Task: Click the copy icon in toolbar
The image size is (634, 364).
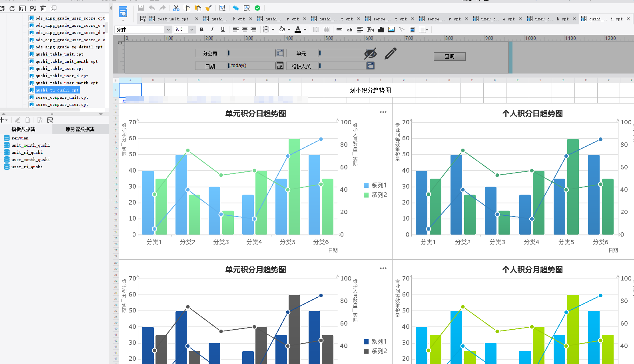Action: click(x=187, y=8)
